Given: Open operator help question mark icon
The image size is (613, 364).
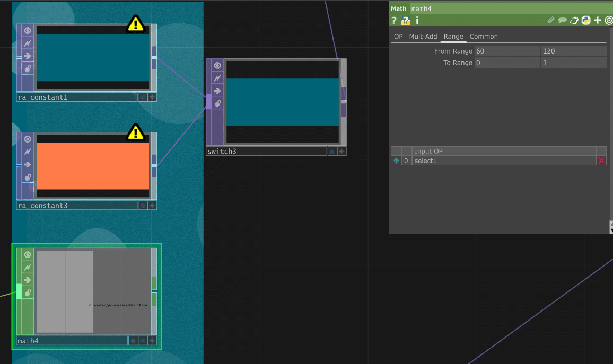Looking at the screenshot, I should (x=394, y=20).
